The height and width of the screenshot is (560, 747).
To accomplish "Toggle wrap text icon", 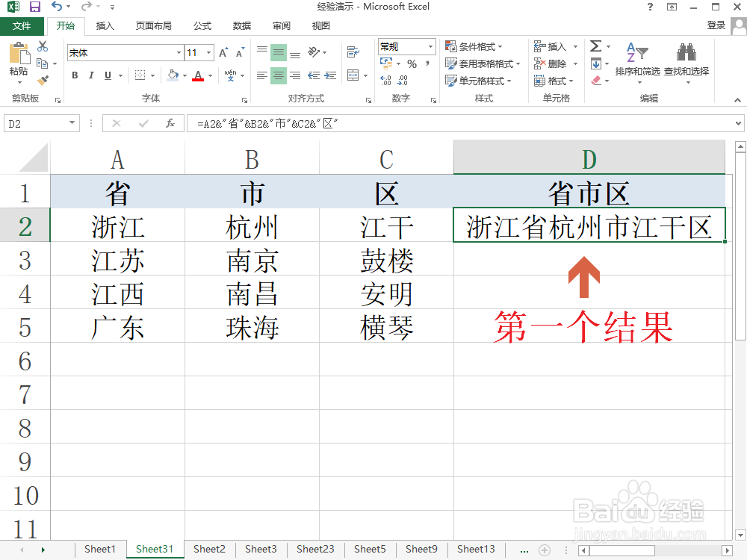I will [x=353, y=52].
